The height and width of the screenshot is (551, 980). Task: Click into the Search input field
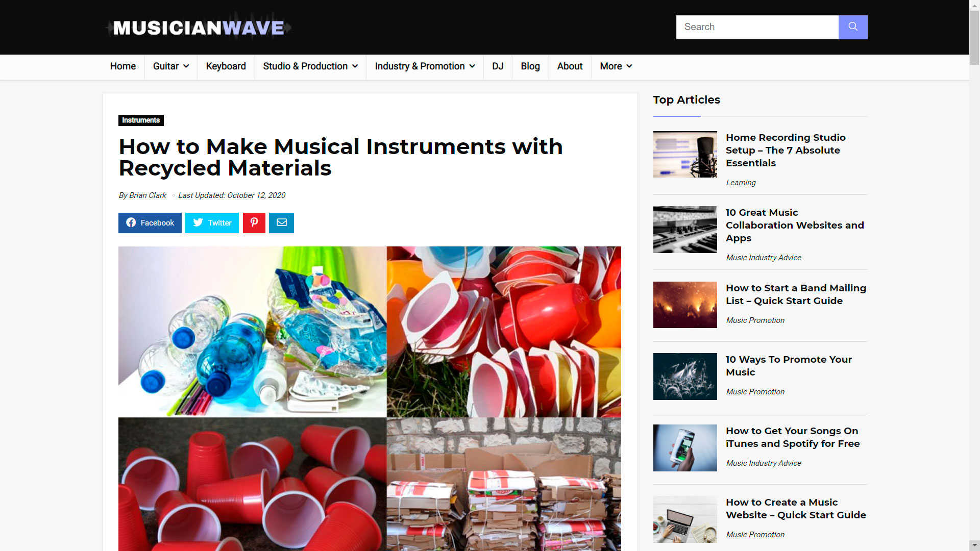757,27
